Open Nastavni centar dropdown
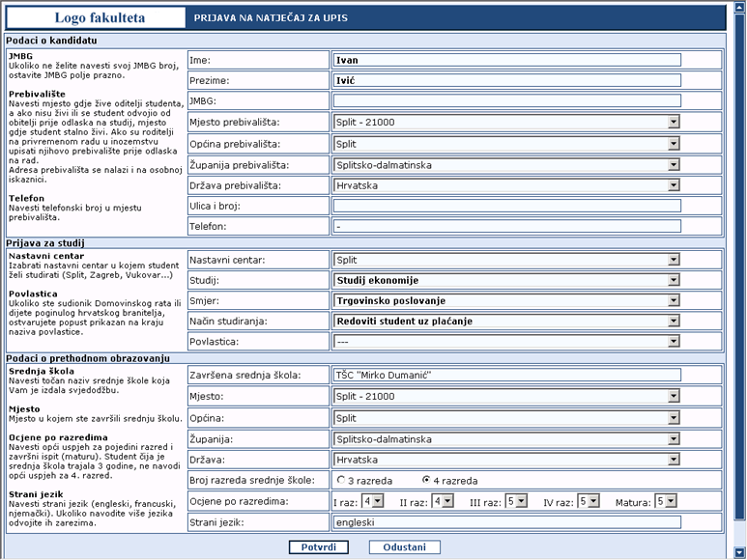 click(x=505, y=260)
